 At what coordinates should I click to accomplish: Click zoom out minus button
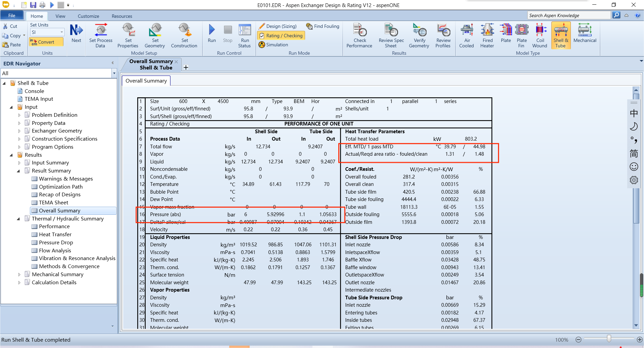tap(578, 340)
